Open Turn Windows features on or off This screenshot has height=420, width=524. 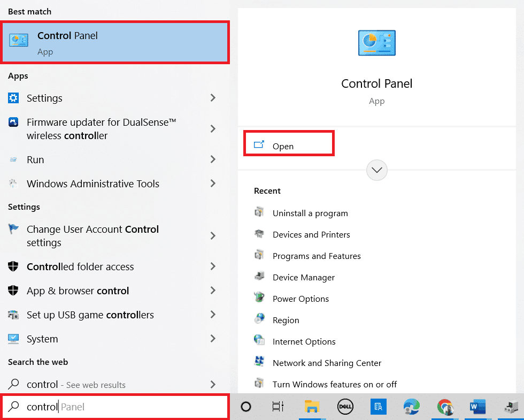point(335,385)
